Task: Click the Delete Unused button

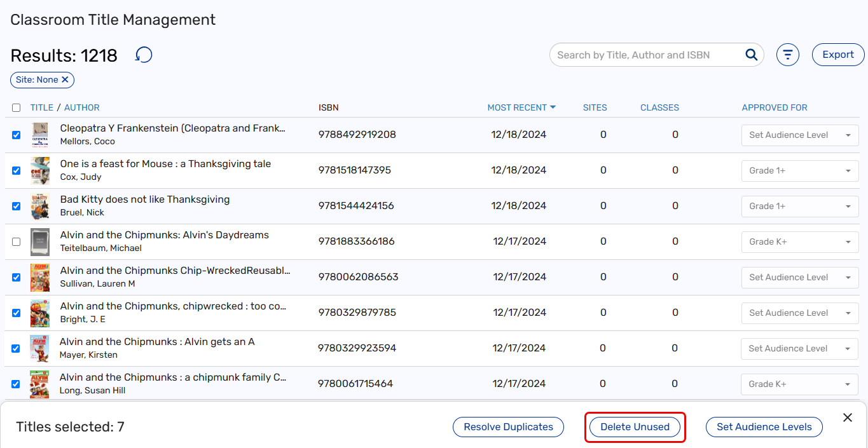Action: [635, 427]
